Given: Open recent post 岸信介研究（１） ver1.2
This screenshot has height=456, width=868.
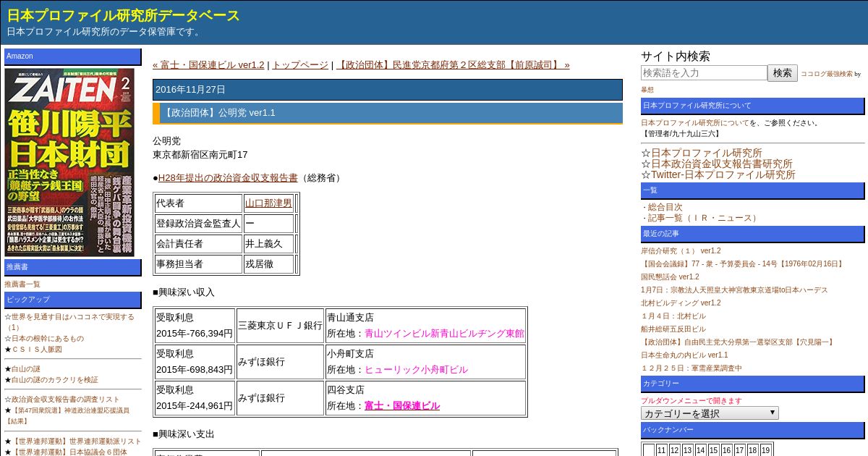Looking at the screenshot, I should coord(681,251).
